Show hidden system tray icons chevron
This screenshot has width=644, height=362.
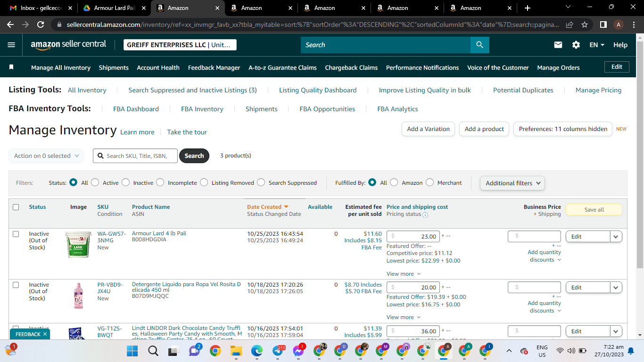pyautogui.click(x=509, y=351)
